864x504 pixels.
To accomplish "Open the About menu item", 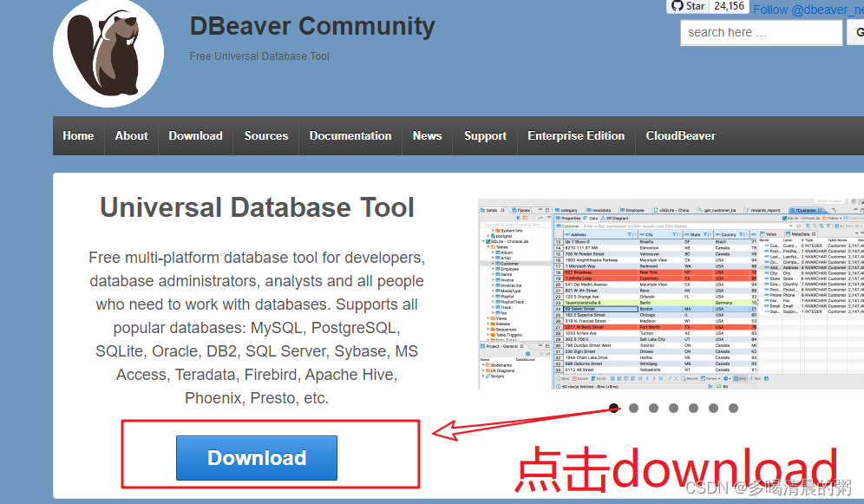I will [132, 135].
